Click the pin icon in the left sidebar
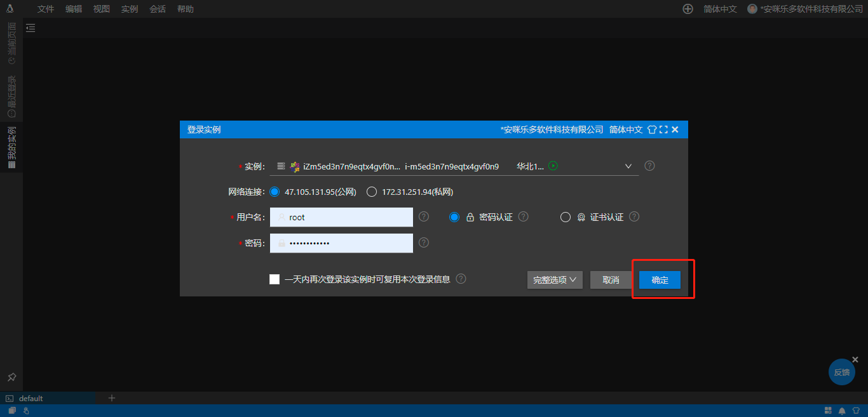868x417 pixels. click(11, 378)
